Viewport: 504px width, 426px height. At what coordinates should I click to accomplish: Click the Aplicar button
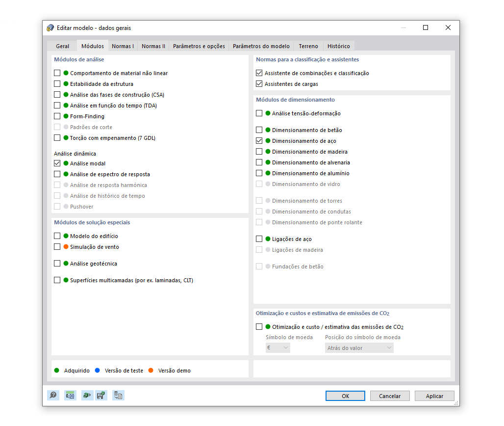(434, 396)
